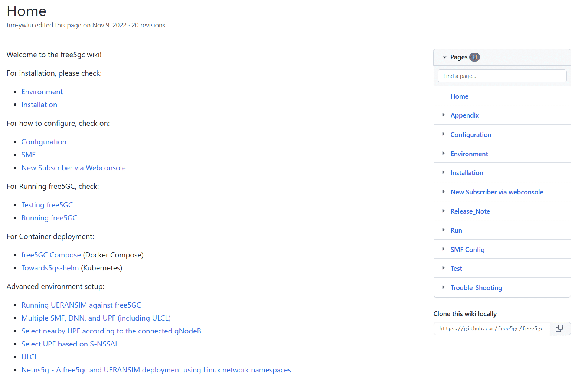Screen dimensions: 588x378
Task: Focus the Find a page search field
Action: (x=502, y=76)
